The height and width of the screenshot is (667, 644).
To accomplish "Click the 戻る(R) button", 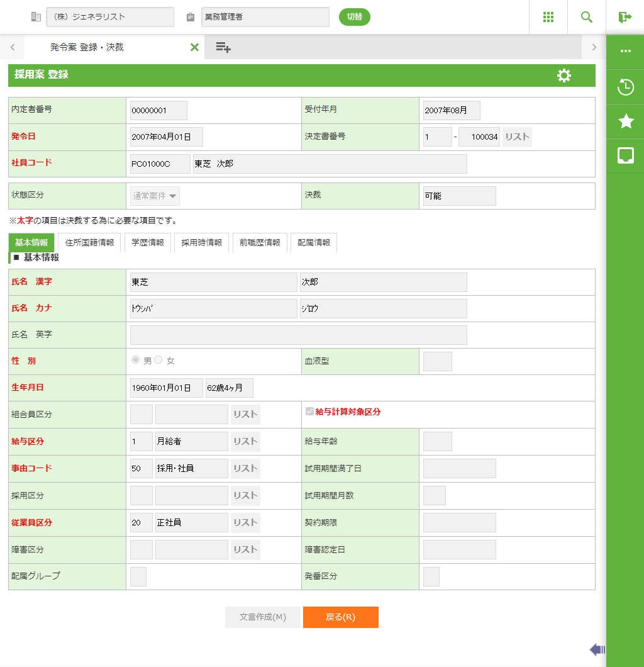I will pos(340,617).
